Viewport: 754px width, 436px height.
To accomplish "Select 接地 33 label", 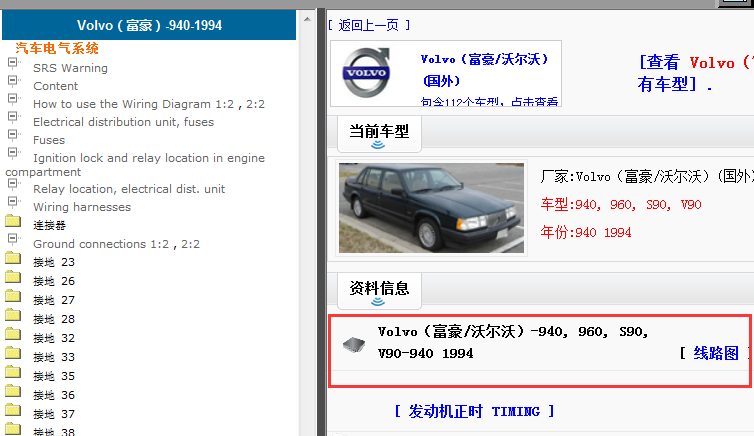I will (x=54, y=357).
